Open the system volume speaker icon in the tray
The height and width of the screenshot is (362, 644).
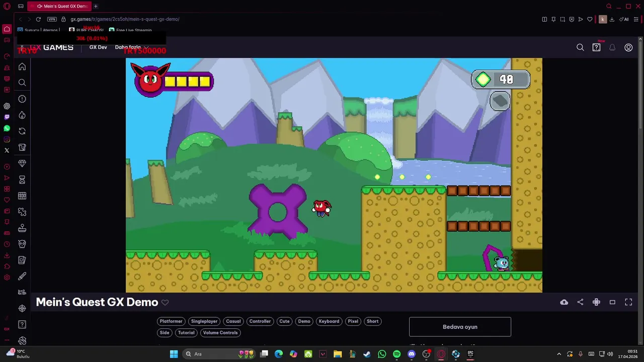click(x=610, y=354)
